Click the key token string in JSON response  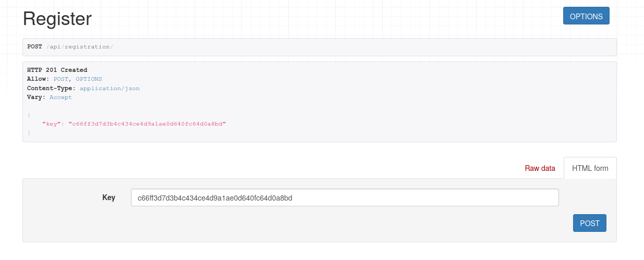pyautogui.click(x=147, y=124)
